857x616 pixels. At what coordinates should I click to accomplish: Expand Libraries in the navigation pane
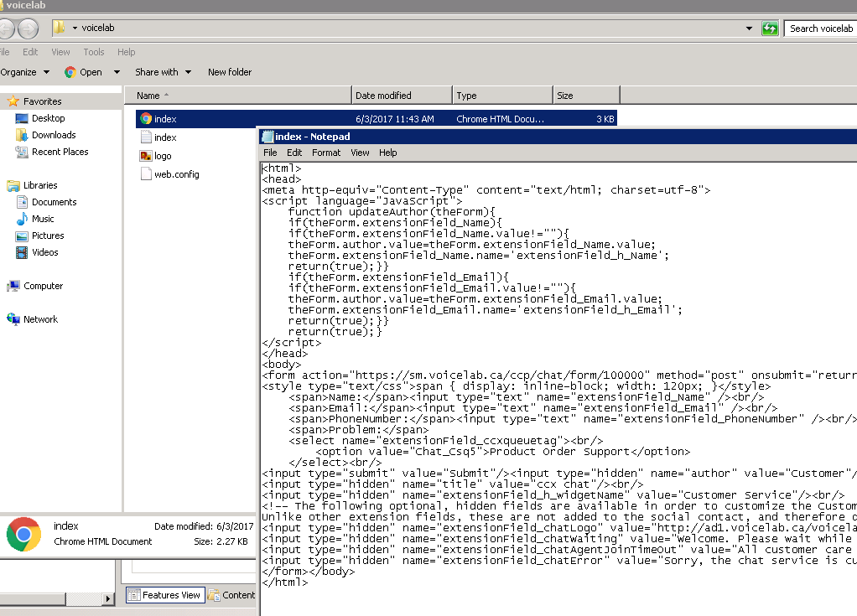[x=40, y=185]
